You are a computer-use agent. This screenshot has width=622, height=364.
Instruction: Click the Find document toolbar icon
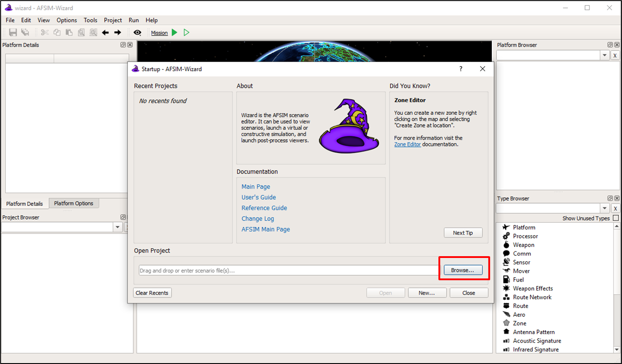tap(81, 33)
